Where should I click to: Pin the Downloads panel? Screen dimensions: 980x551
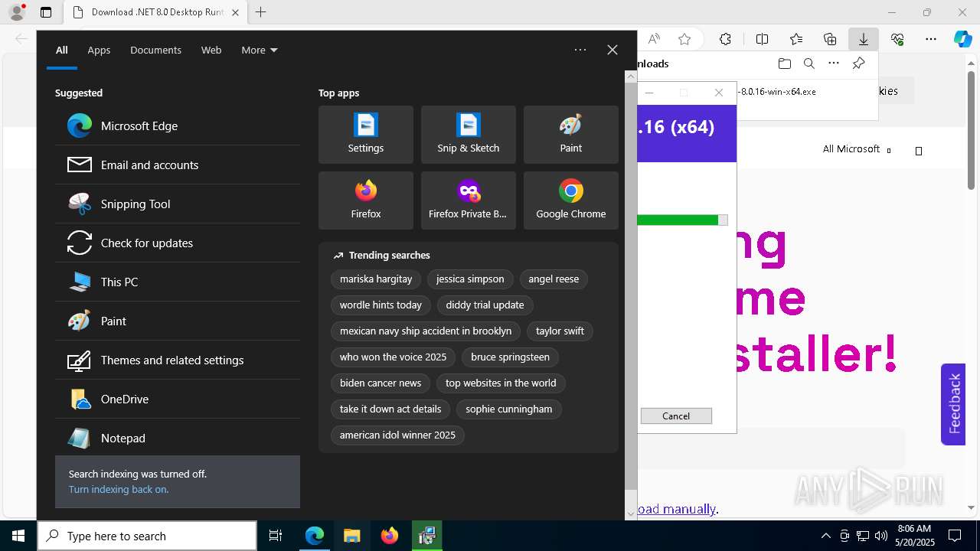coord(858,64)
